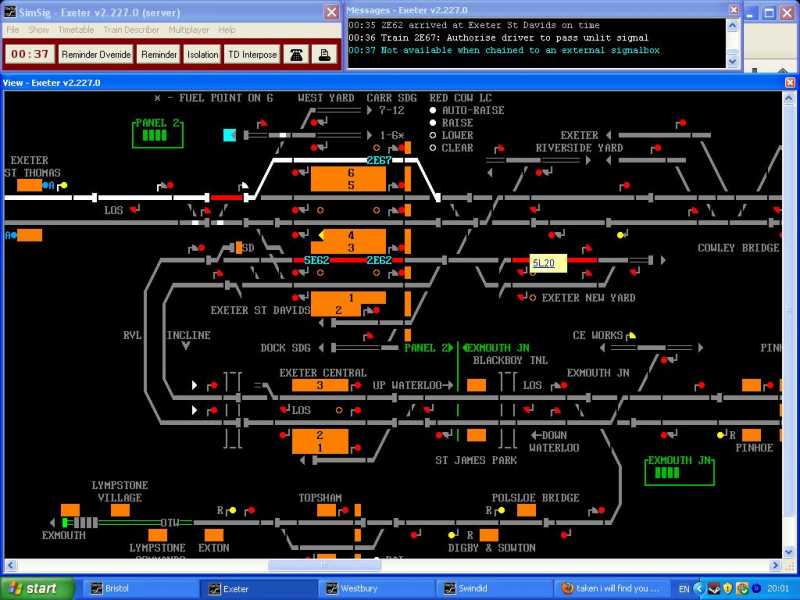Close the View - Exeter window

(790, 83)
